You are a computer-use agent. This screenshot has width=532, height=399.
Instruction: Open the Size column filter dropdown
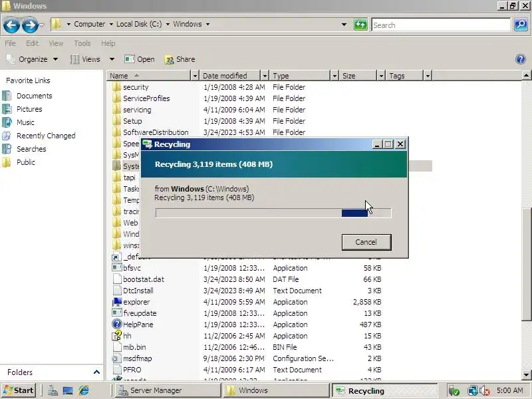coord(381,75)
